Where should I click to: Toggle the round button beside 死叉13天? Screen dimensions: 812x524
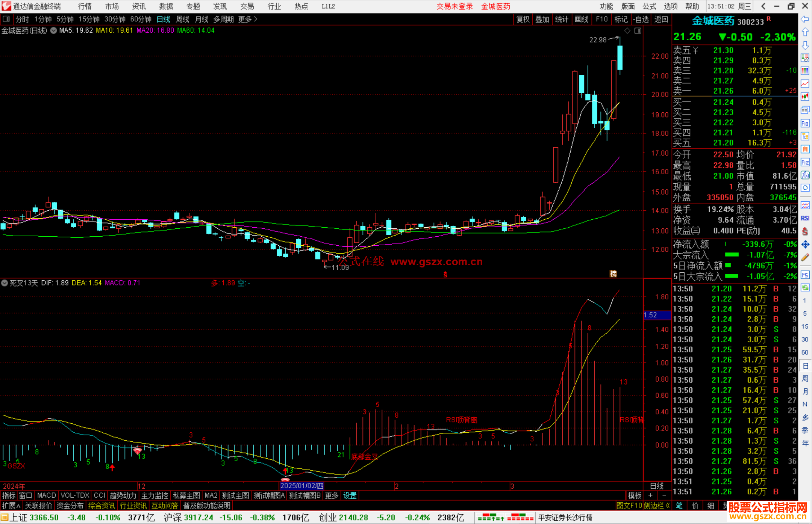point(5,283)
